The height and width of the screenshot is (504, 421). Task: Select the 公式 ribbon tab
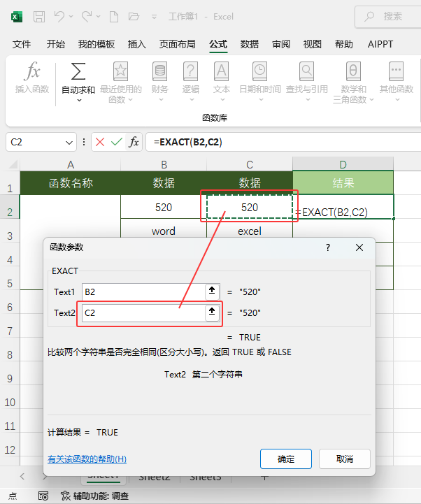218,44
